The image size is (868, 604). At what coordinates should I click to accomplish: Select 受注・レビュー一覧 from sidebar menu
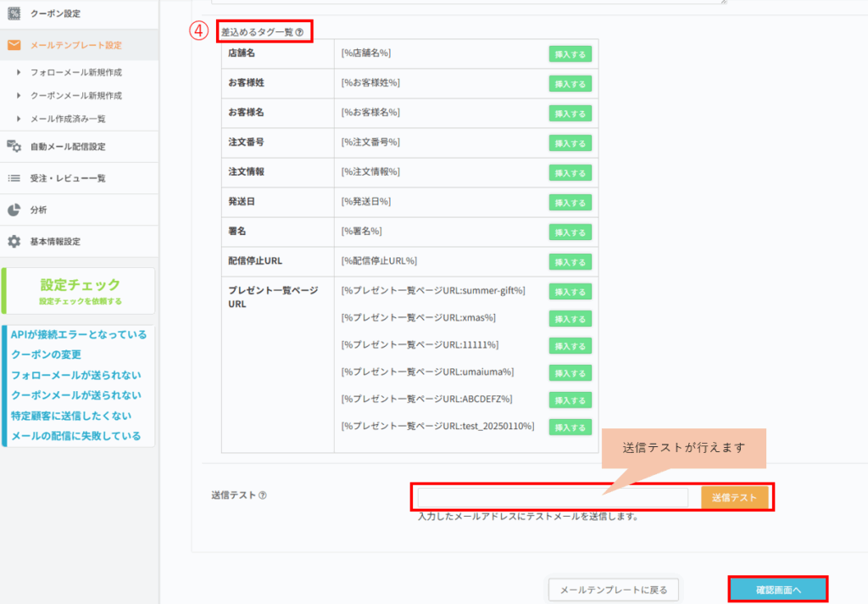[x=68, y=178]
